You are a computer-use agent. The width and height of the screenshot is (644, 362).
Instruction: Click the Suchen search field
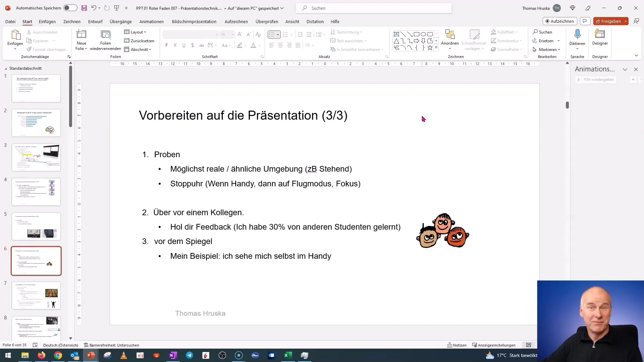click(373, 8)
